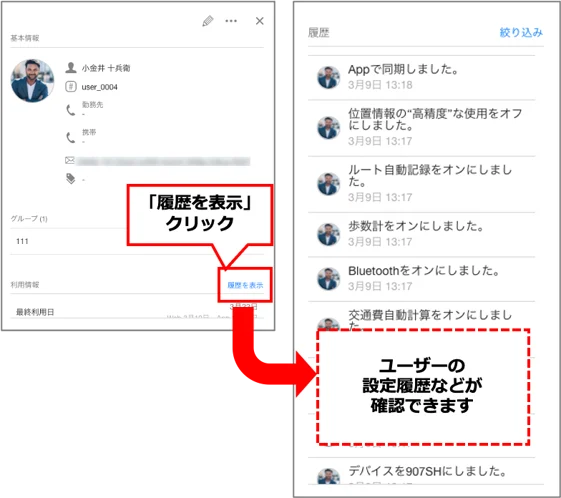561x498 pixels.
Task: Open the 履歴を表示 link
Action: 245,285
